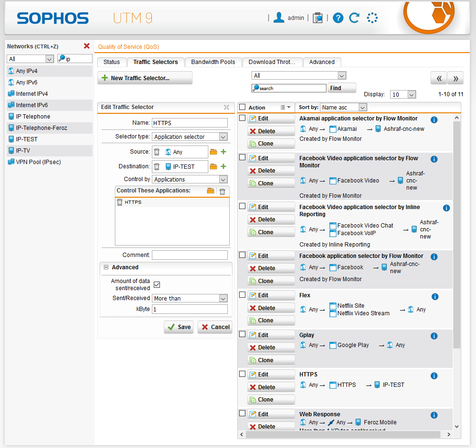Open the help question mark icon
Viewport: 476px width, 448px height.
[338, 18]
